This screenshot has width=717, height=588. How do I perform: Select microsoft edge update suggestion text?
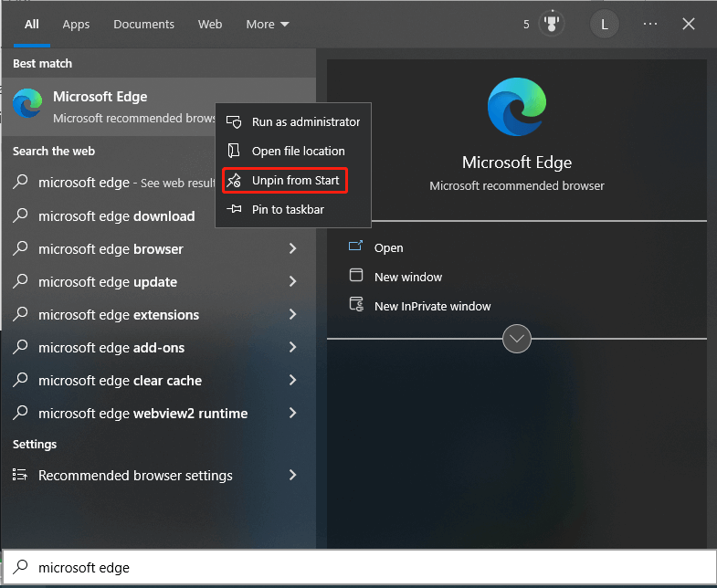(x=108, y=281)
